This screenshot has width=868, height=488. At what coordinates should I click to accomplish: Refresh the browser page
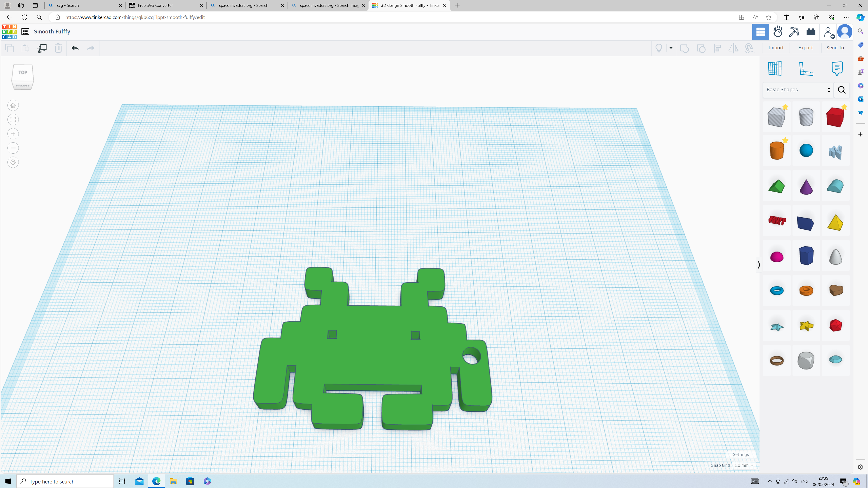coord(24,17)
